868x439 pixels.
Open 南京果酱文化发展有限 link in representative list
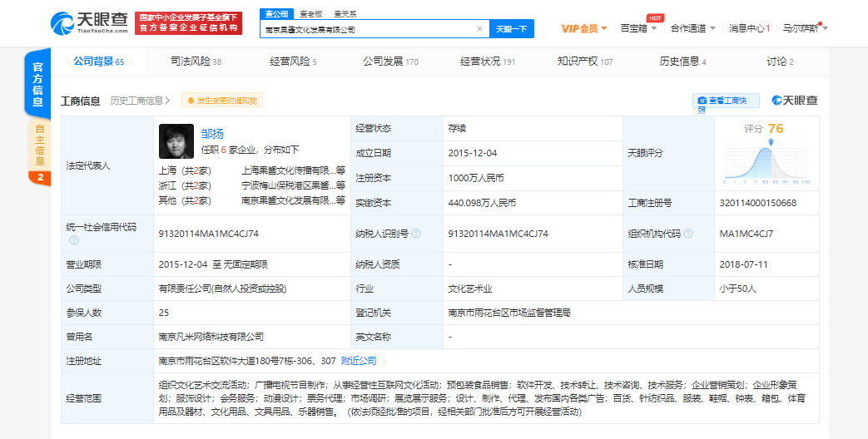[x=294, y=200]
